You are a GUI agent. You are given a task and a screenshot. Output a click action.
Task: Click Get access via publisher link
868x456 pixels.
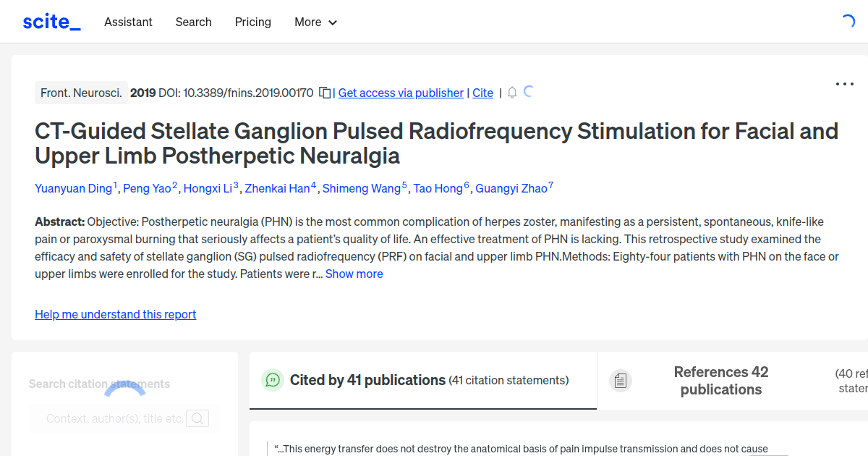click(x=401, y=93)
